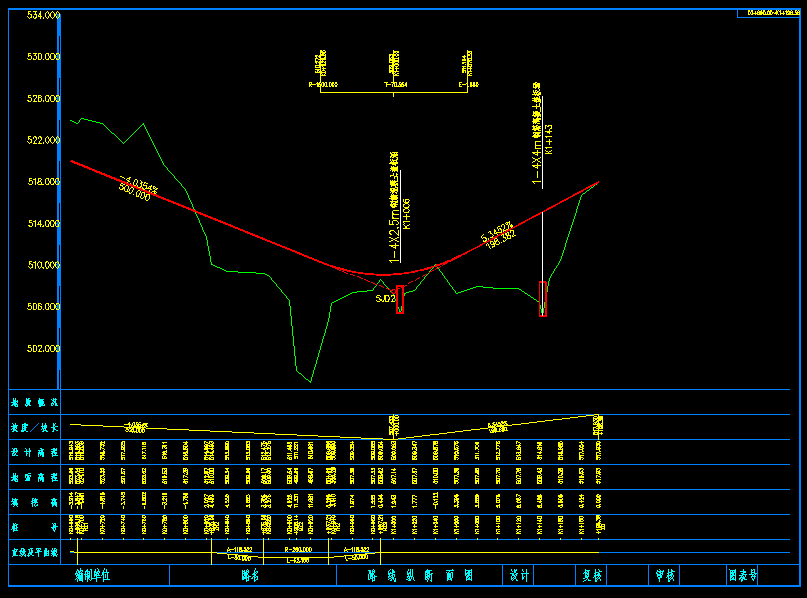
Task: Click the 图表号 cell in title block
Action: coord(743,576)
